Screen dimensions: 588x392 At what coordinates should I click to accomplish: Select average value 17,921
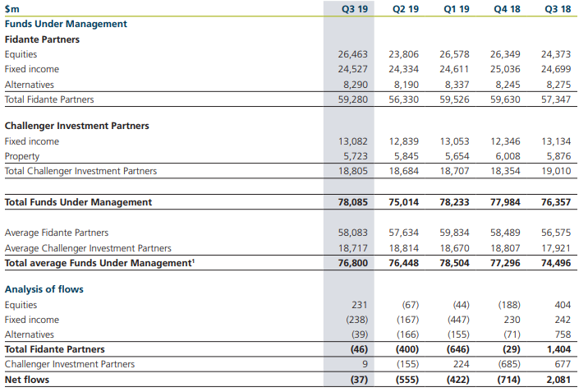pyautogui.click(x=556, y=248)
